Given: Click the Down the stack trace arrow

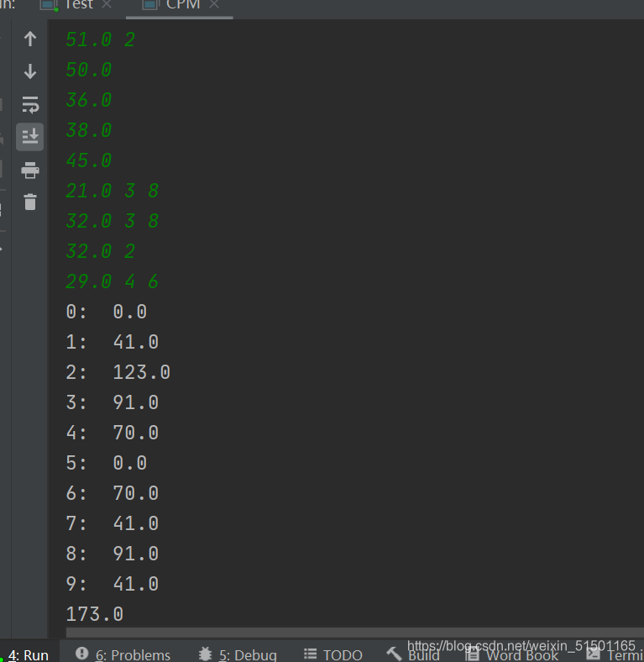Looking at the screenshot, I should click(x=30, y=71).
